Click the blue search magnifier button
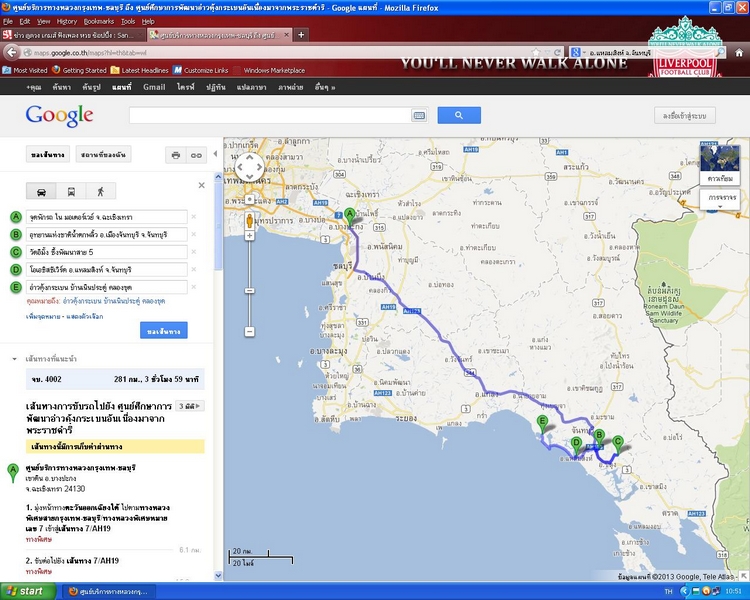 460,116
